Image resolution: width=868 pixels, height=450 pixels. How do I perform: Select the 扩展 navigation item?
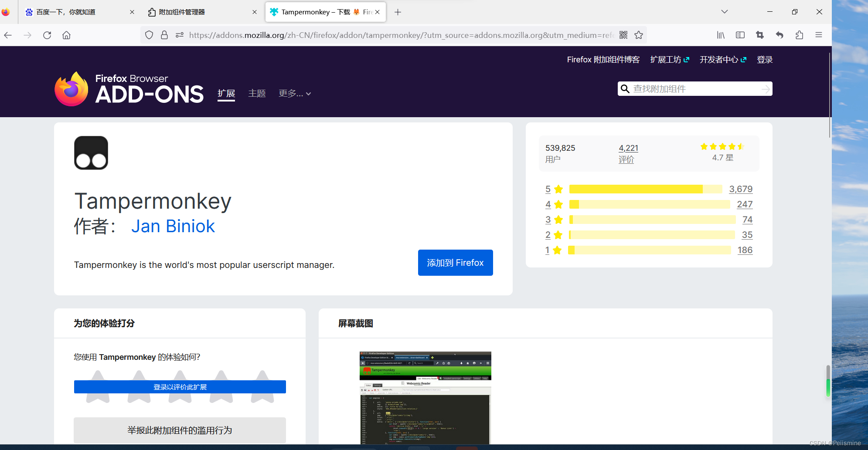(226, 94)
